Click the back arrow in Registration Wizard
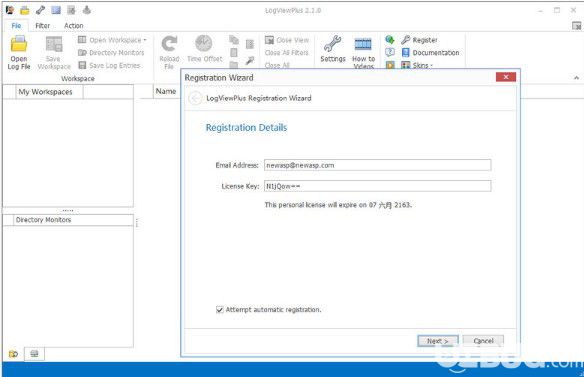Viewport: 584px width, 377px height. click(195, 98)
